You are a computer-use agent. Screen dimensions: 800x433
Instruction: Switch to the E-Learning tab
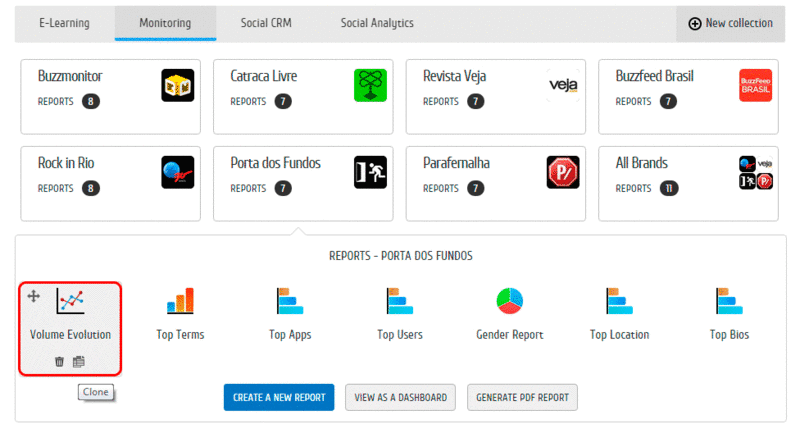(64, 23)
